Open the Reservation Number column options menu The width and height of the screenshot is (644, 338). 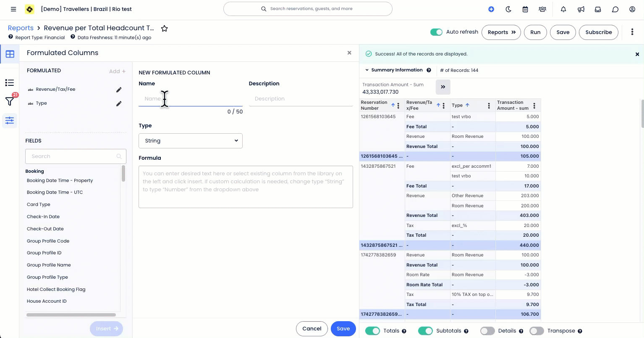[398, 106]
